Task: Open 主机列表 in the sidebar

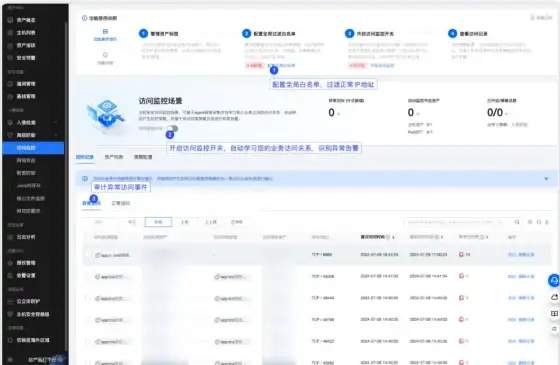Action: pyautogui.click(x=26, y=33)
